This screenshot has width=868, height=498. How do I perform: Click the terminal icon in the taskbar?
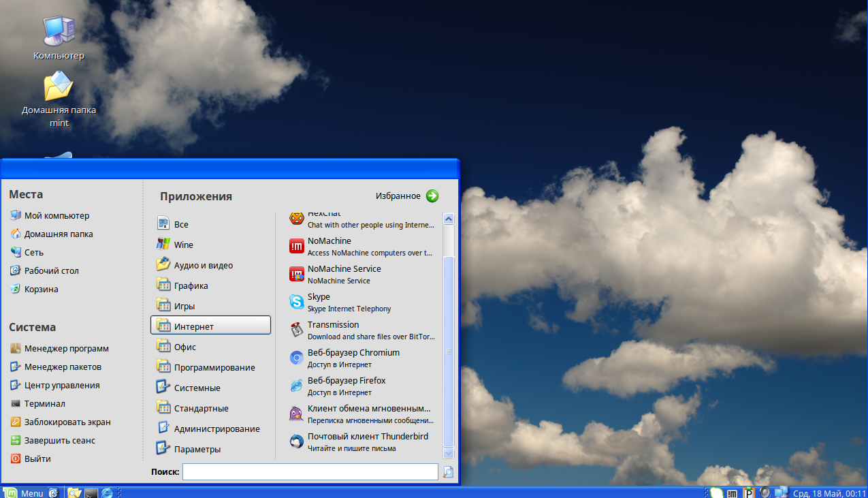(x=91, y=493)
